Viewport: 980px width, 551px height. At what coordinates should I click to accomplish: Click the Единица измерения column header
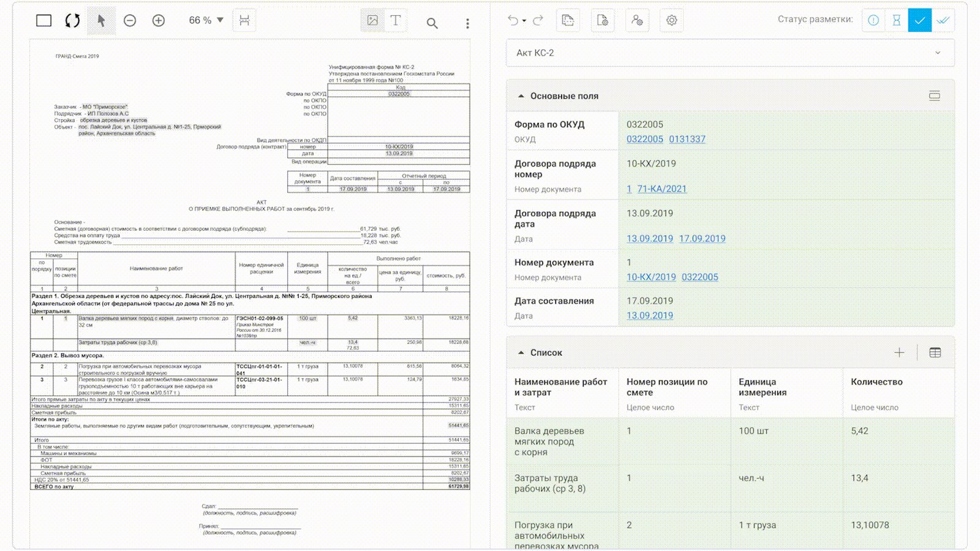tap(786, 393)
